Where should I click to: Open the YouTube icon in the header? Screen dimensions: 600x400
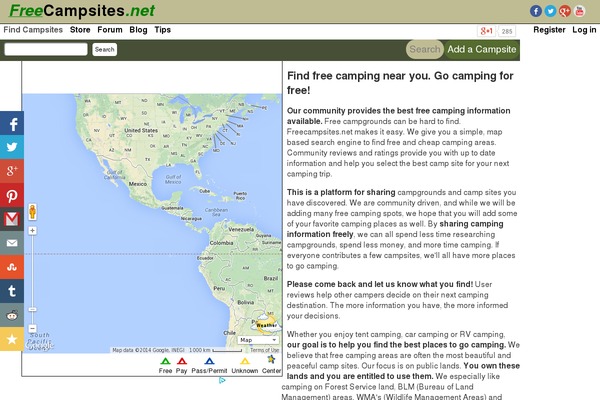(579, 11)
